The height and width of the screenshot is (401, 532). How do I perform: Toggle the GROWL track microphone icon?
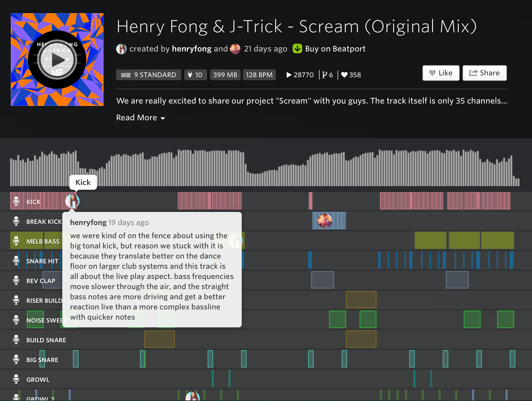[16, 379]
